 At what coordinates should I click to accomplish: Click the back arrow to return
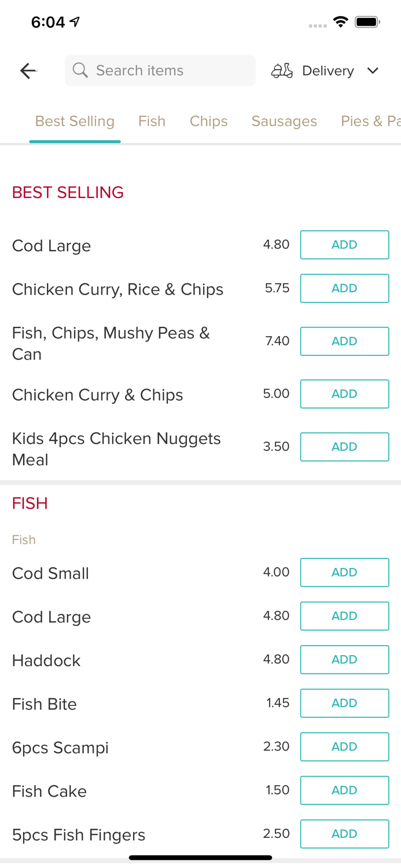point(28,71)
